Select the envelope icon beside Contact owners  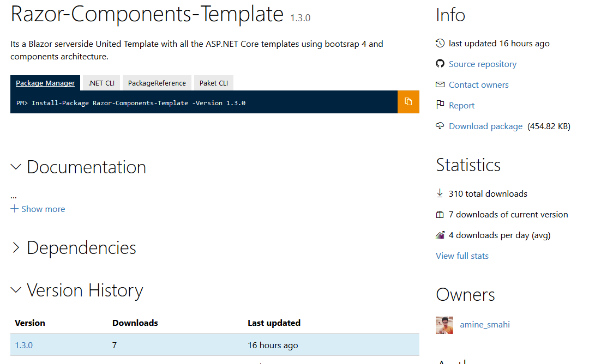pyautogui.click(x=440, y=84)
